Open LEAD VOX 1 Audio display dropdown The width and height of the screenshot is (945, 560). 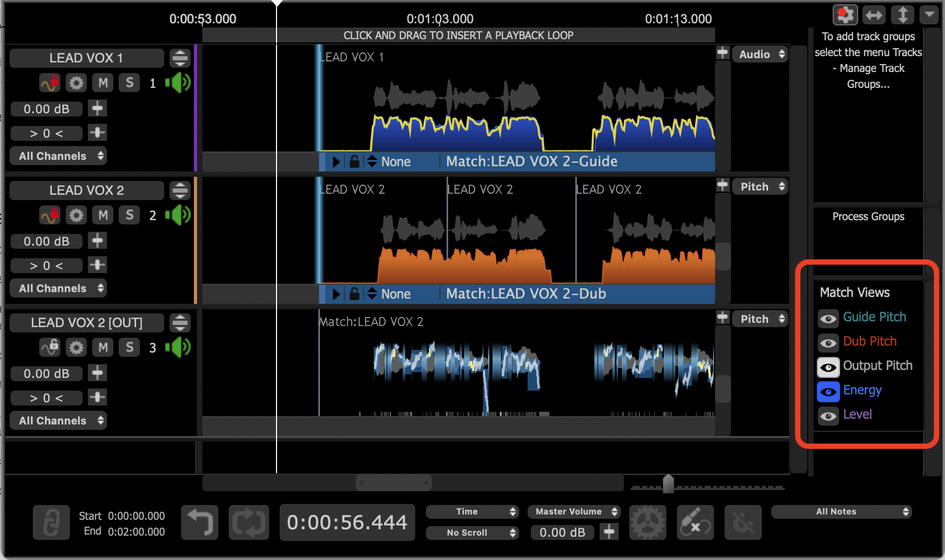[x=760, y=54]
